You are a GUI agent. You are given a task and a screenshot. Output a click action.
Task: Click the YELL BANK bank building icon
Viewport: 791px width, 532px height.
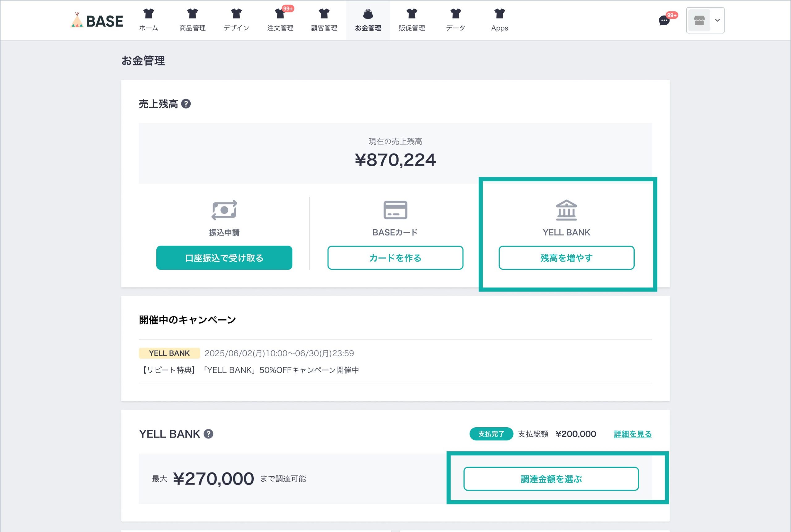coord(566,210)
